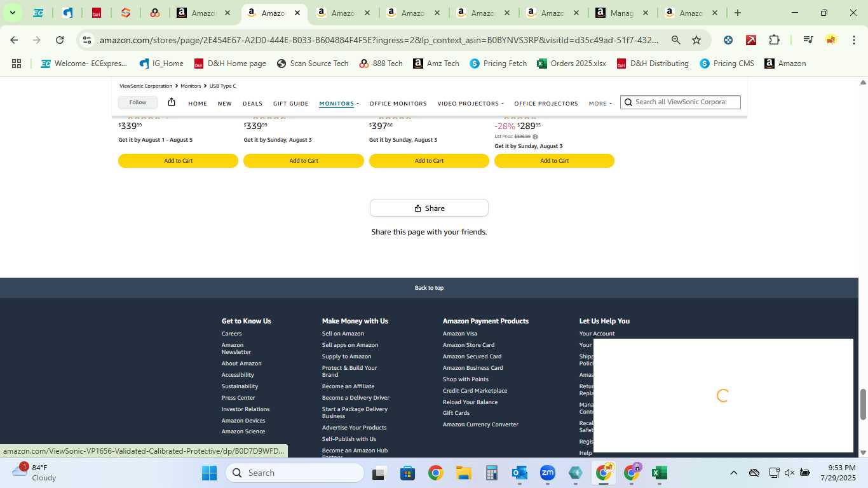Add the $289.95 monitor to cart
This screenshot has height=488, width=868.
coord(554,161)
